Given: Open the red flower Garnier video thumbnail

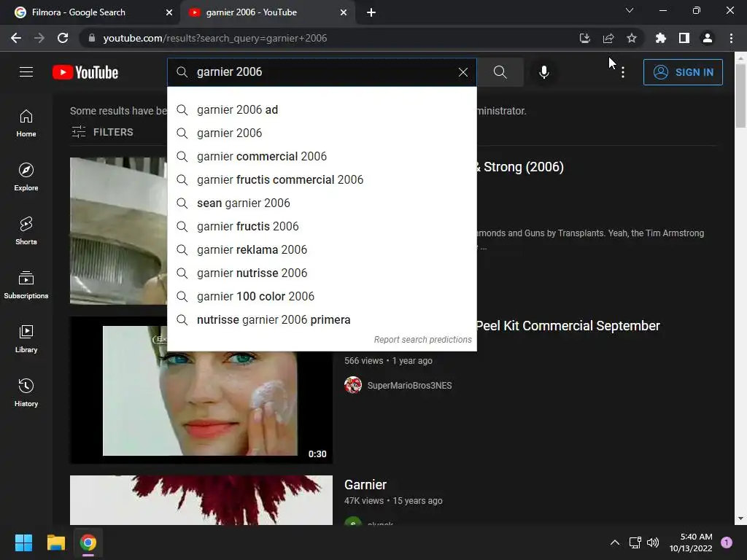Looking at the screenshot, I should pyautogui.click(x=201, y=500).
